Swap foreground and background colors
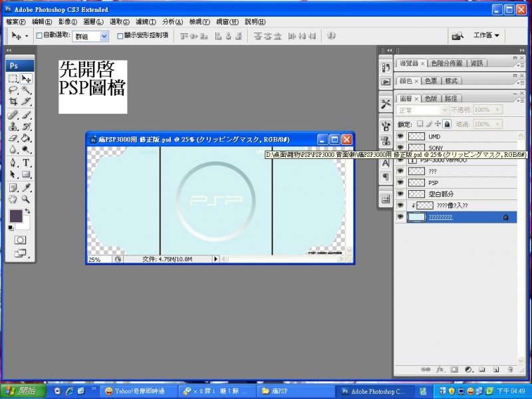This screenshot has width=532, height=399. [27, 211]
